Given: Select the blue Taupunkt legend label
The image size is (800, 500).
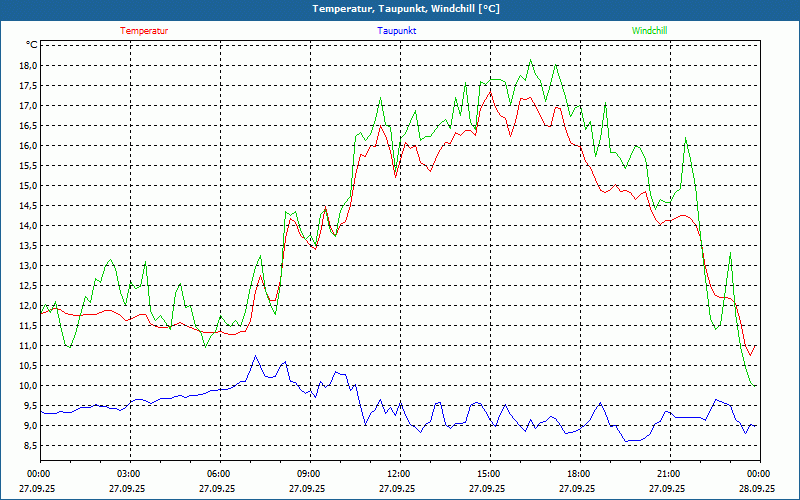Looking at the screenshot, I should (397, 31).
